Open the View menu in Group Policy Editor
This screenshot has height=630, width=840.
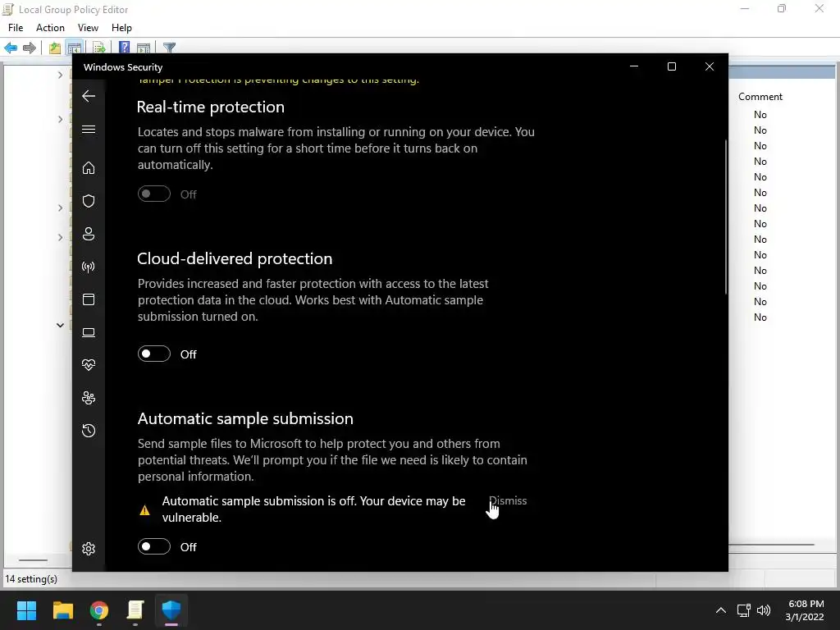pyautogui.click(x=88, y=28)
